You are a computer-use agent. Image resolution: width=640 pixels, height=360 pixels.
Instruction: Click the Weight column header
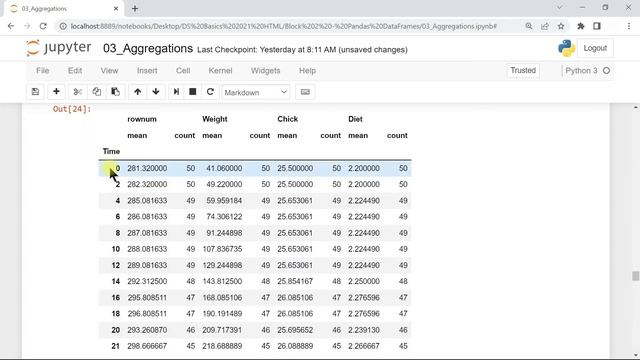215,119
